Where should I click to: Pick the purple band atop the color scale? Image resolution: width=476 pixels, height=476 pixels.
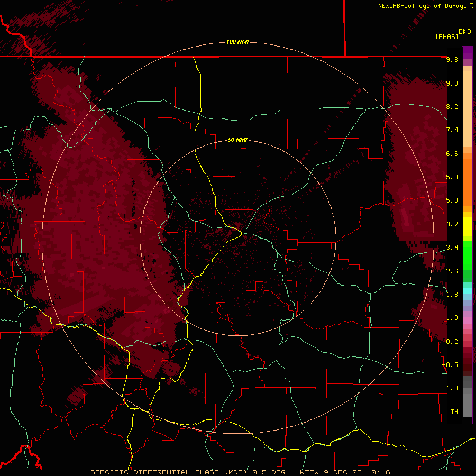tap(467, 53)
